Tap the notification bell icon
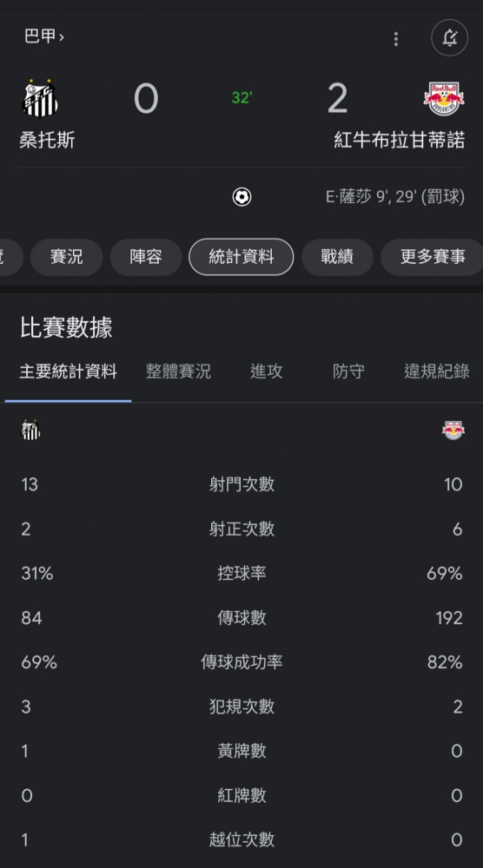Screen dimensions: 483x868 (x=449, y=37)
